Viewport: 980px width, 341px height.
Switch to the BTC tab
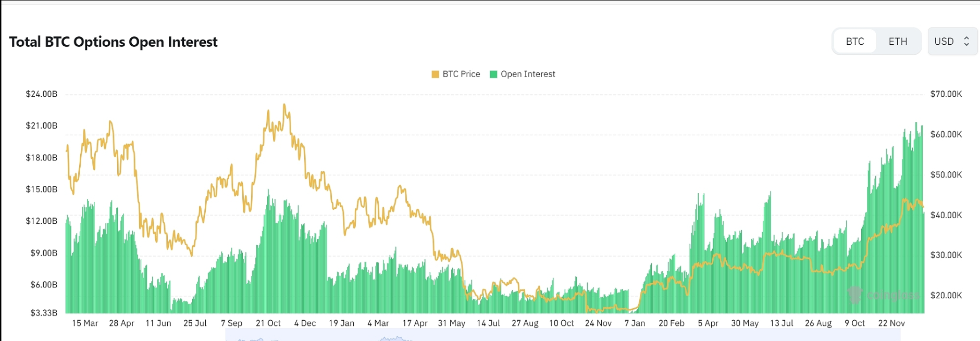(855, 42)
